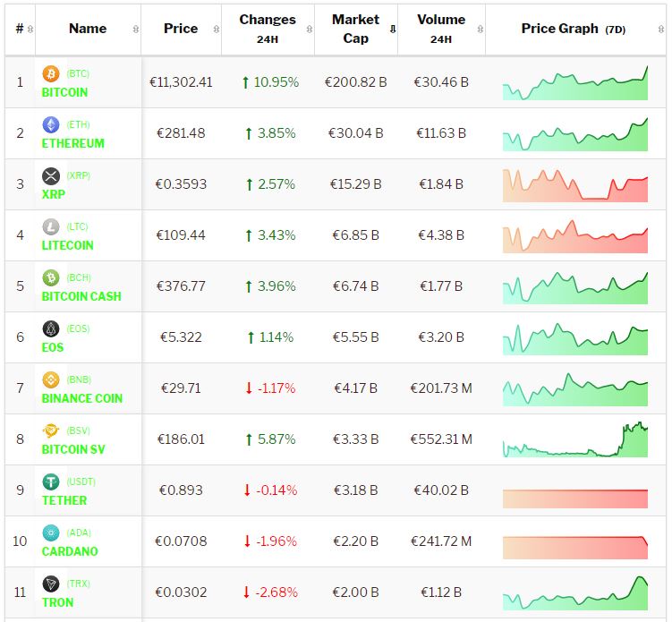Screen dimensions: 672x622
Task: Click the Tether green coin icon
Action: (x=51, y=481)
